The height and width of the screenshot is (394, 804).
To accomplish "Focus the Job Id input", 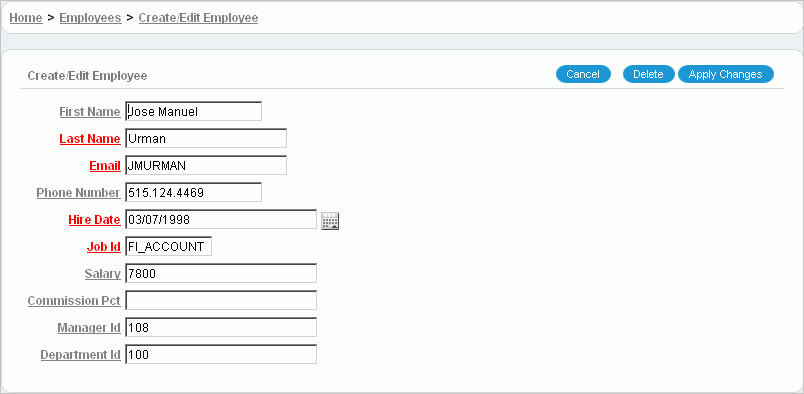I will 168,247.
